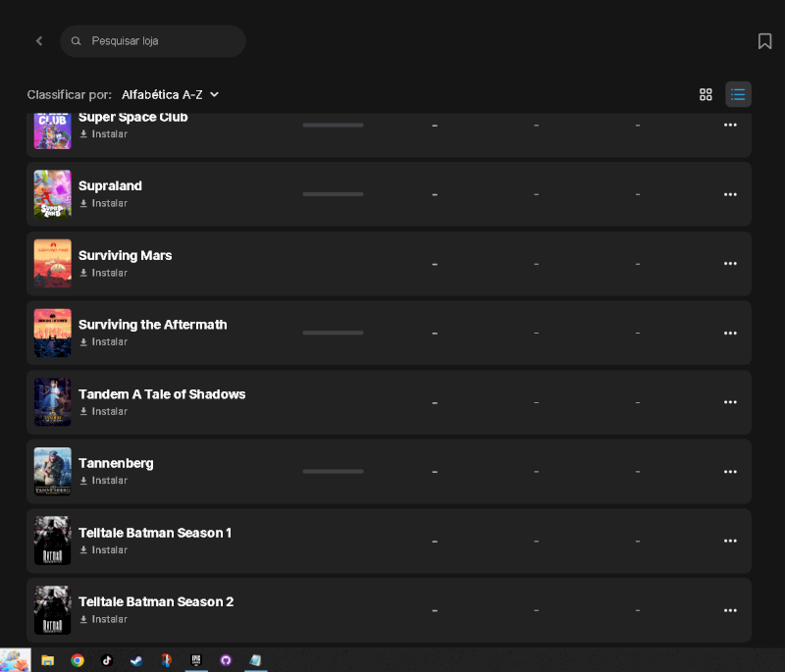Open more options for Telltale Batman Season 1
This screenshot has height=672, width=785.
[x=730, y=541]
